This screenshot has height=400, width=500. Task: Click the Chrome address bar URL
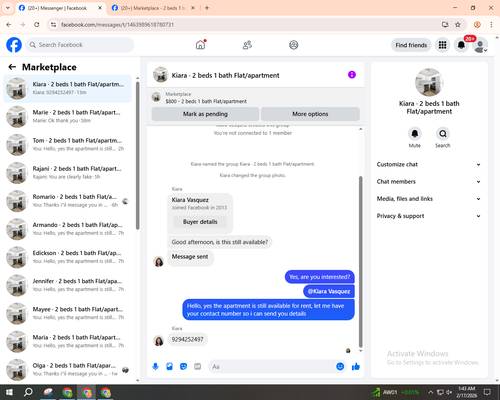(117, 25)
